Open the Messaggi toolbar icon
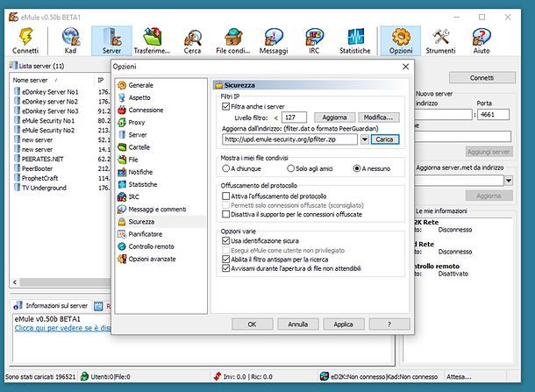This screenshot has width=535, height=392. [x=274, y=41]
